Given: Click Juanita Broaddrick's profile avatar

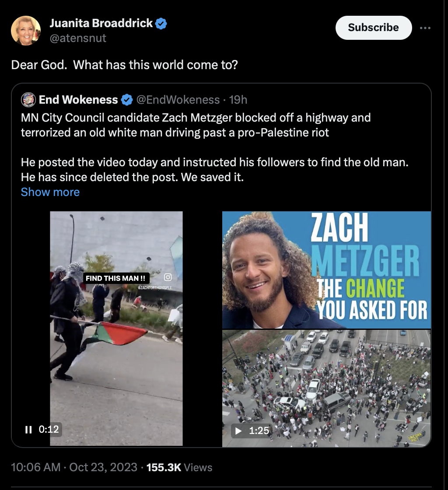Looking at the screenshot, I should coord(26,31).
